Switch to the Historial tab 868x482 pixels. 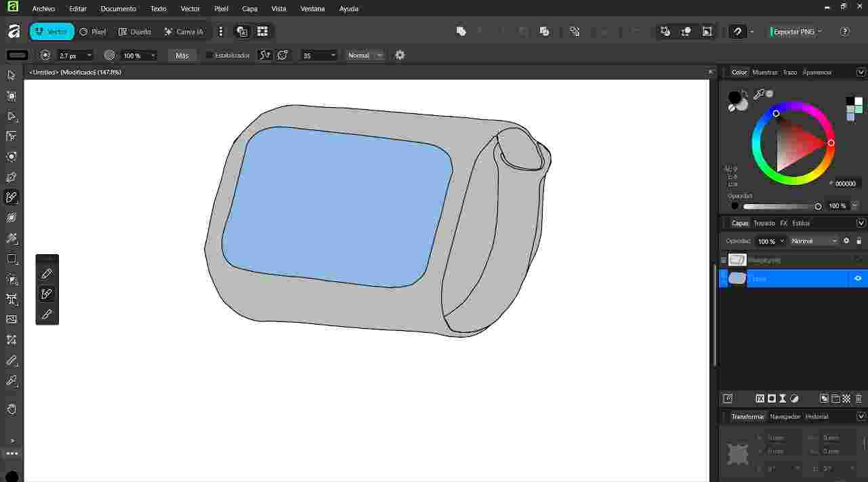click(817, 416)
